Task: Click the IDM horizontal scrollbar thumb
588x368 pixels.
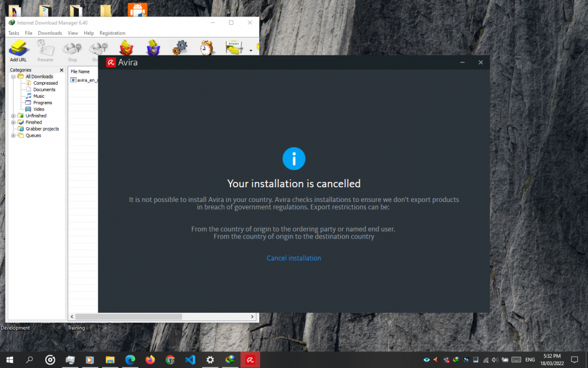Action: 129,317
